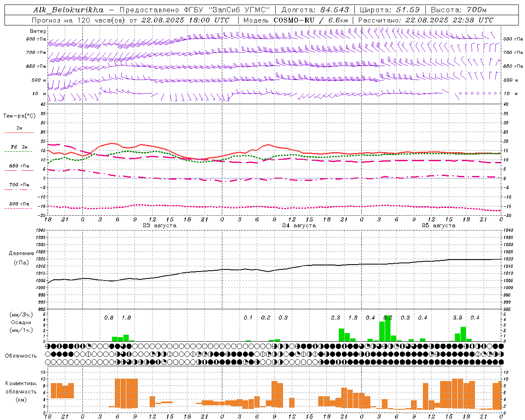Click the '3.9' precipitation amount value

pos(457,318)
